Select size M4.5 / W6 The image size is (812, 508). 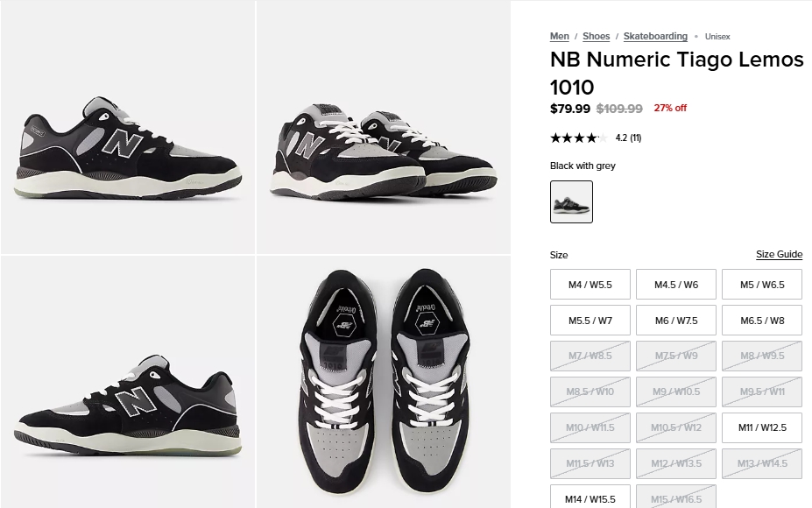676,285
